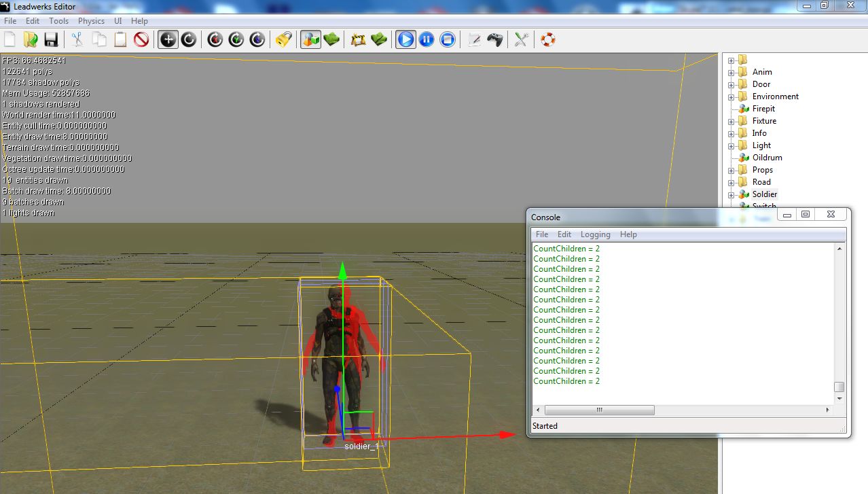
Task: Click the Console horizontal scrollbar thumb
Action: (599, 410)
